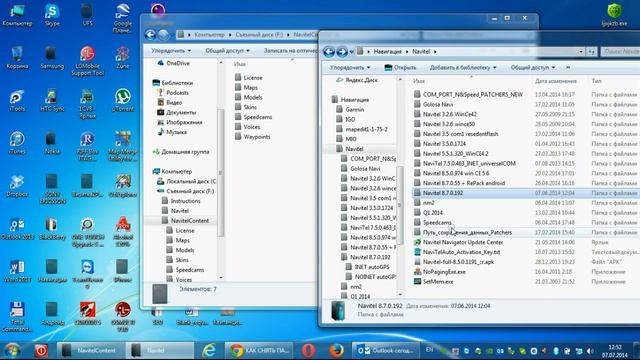Click the Navitel search input field

click(x=620, y=52)
